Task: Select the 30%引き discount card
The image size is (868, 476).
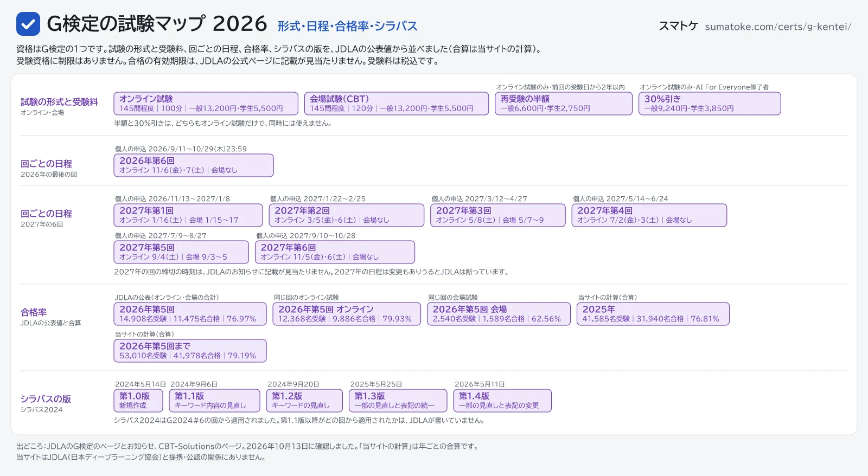Action: click(x=710, y=104)
